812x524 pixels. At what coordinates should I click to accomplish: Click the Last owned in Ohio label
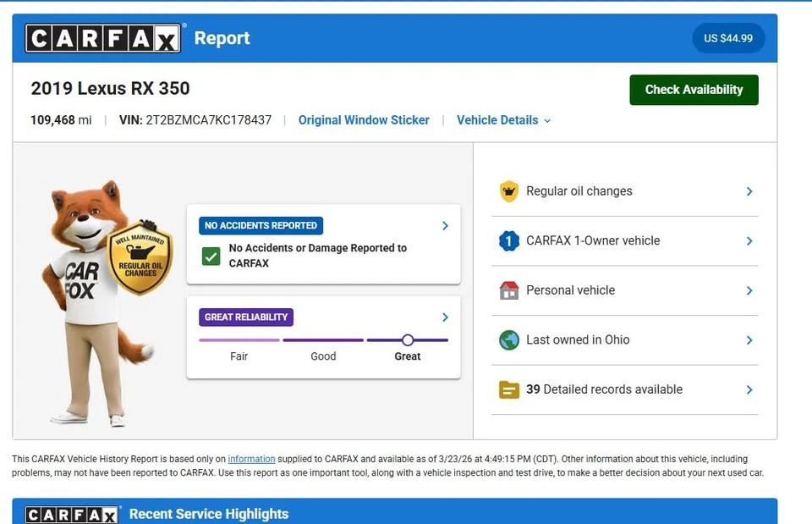pyautogui.click(x=578, y=340)
